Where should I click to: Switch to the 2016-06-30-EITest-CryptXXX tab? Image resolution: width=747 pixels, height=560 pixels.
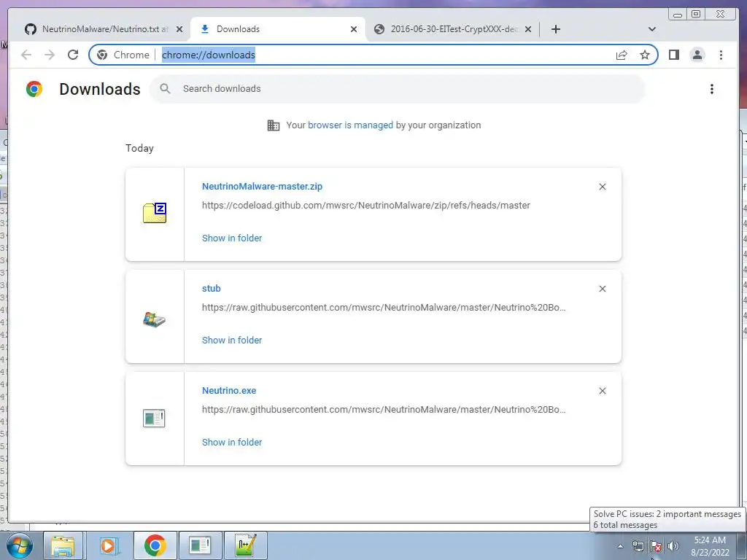pyautogui.click(x=452, y=29)
